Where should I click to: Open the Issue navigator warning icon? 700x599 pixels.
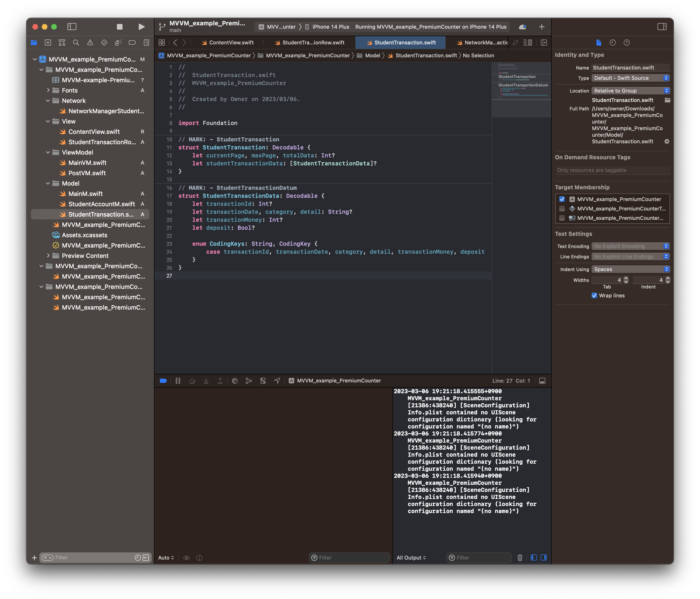point(90,43)
